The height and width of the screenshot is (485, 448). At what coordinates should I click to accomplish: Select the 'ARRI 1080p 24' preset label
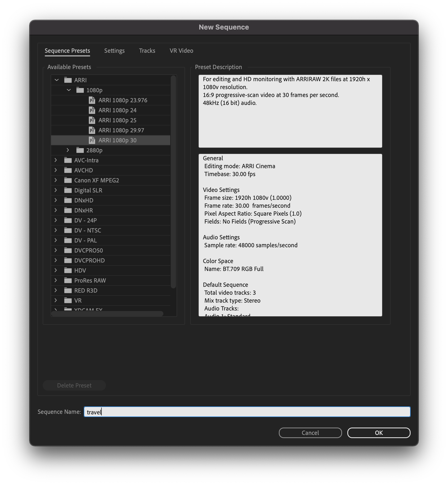click(x=118, y=110)
